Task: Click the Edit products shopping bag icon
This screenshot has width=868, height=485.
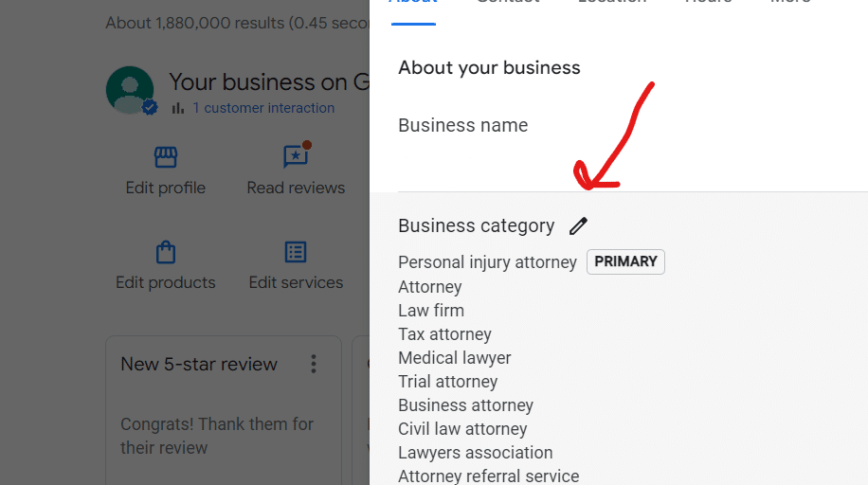Action: click(166, 252)
